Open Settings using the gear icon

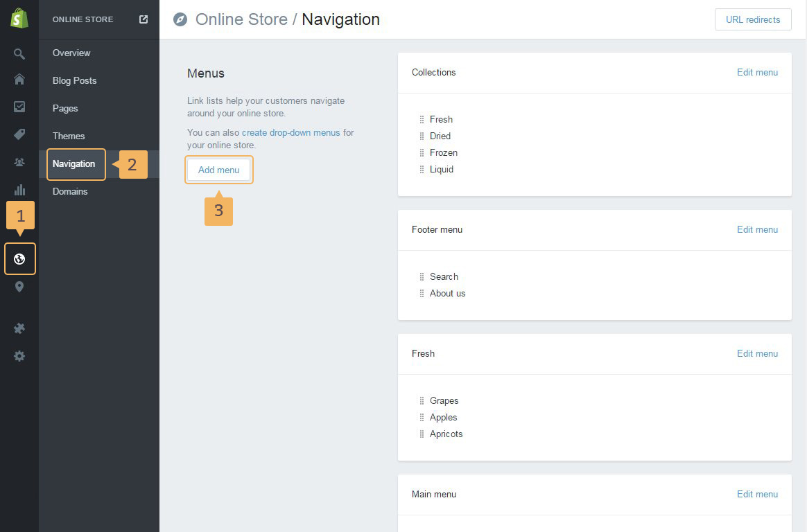[19, 356]
